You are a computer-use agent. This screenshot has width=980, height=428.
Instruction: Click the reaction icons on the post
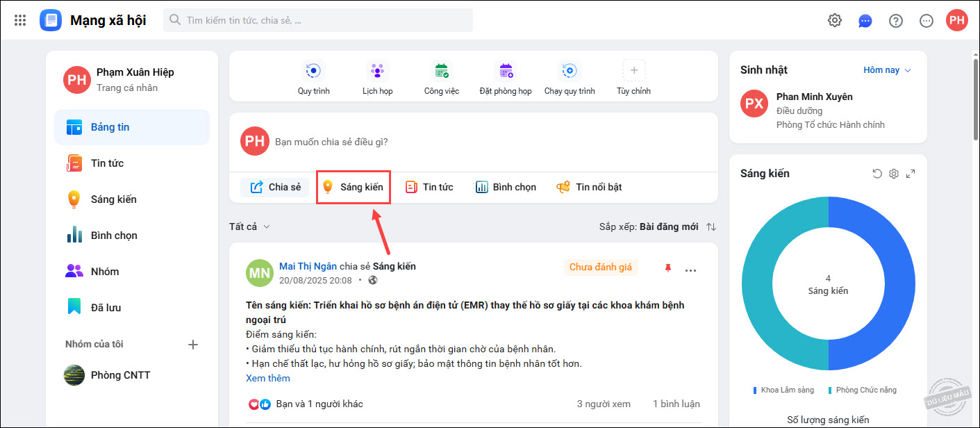coord(260,404)
